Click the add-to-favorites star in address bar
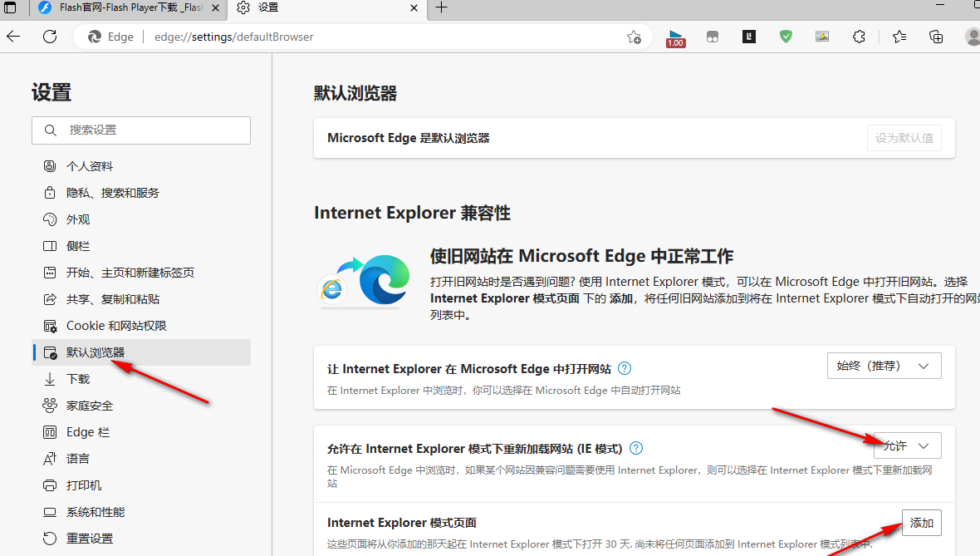Viewport: 980px width, 556px height. point(634,37)
